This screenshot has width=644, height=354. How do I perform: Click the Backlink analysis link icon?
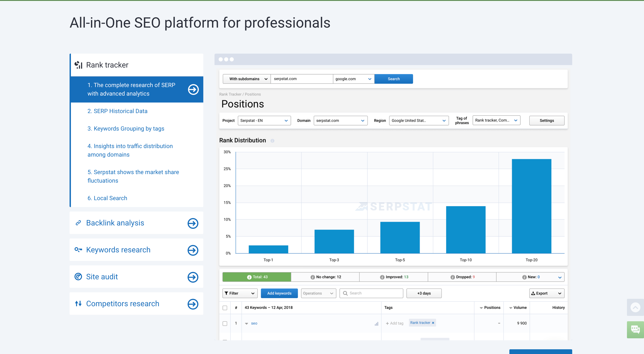(78, 223)
